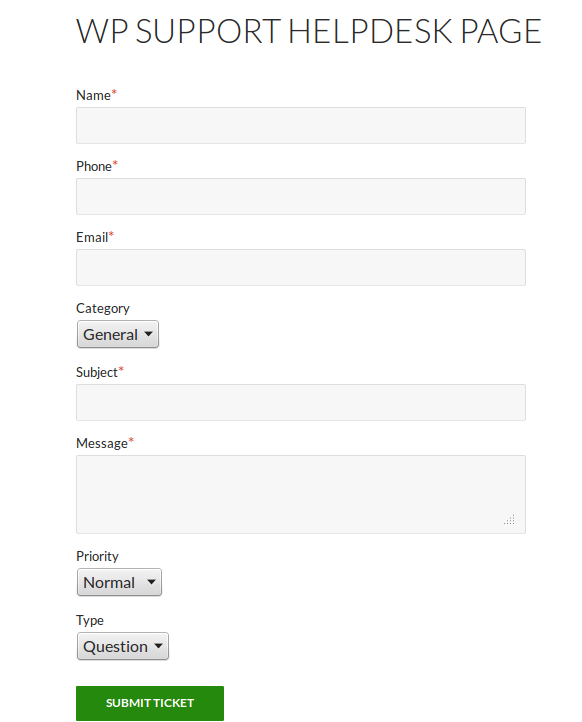Click the arrow on the Type select

(158, 646)
